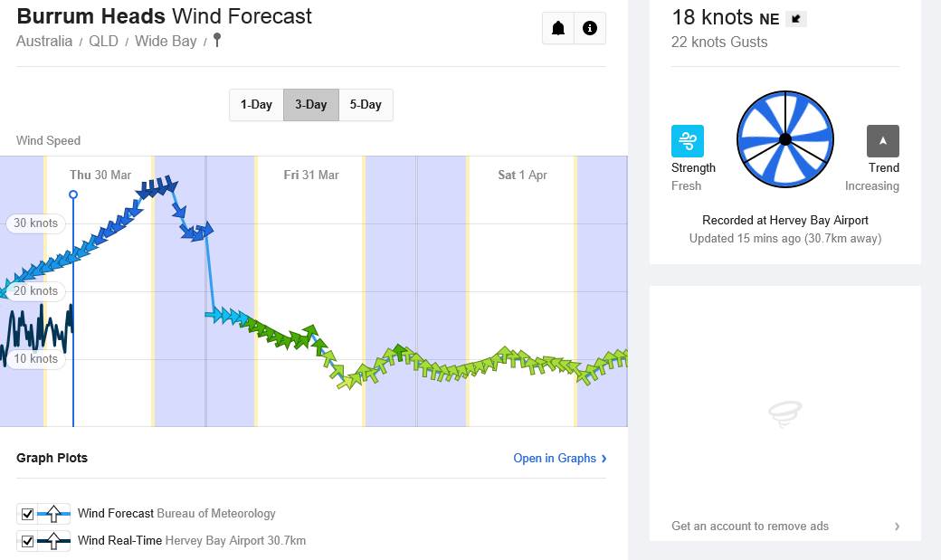Click the wind rose compass graphic
The image size is (941, 560).
pos(785,138)
